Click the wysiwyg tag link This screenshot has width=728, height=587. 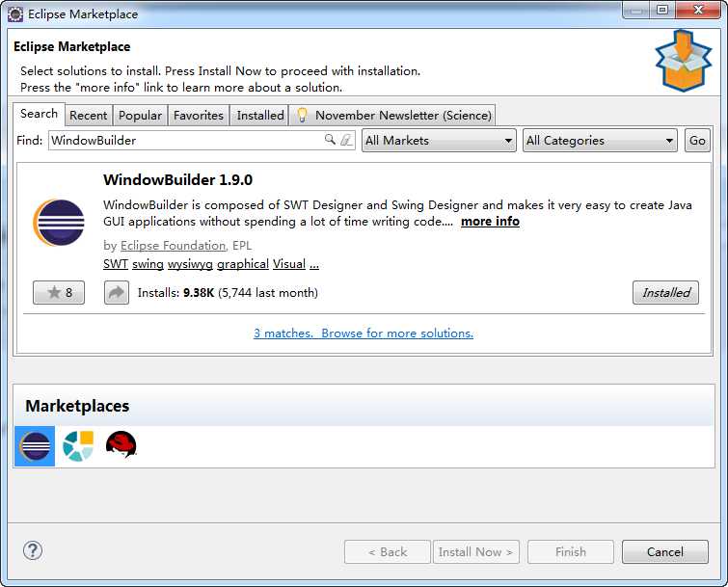click(190, 263)
